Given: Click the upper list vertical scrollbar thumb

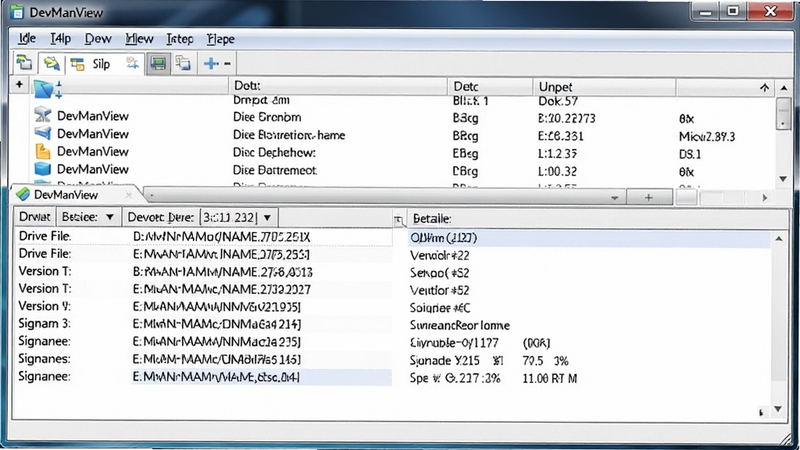Looking at the screenshot, I should [784, 113].
